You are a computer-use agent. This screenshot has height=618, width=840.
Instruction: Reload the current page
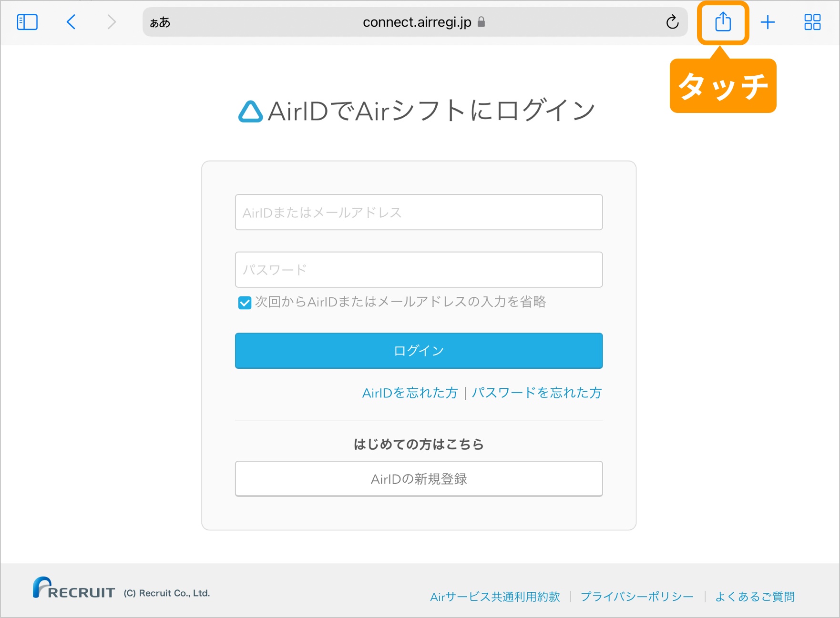[672, 22]
